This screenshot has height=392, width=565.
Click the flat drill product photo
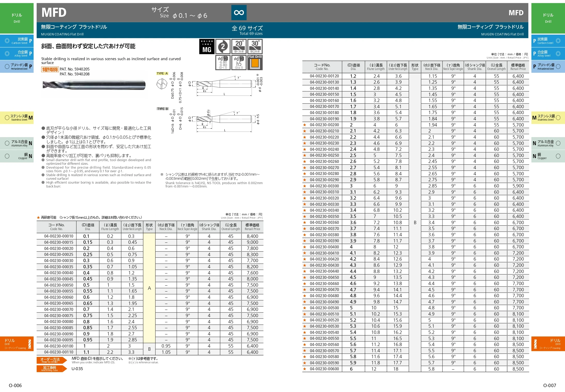[x=94, y=85]
